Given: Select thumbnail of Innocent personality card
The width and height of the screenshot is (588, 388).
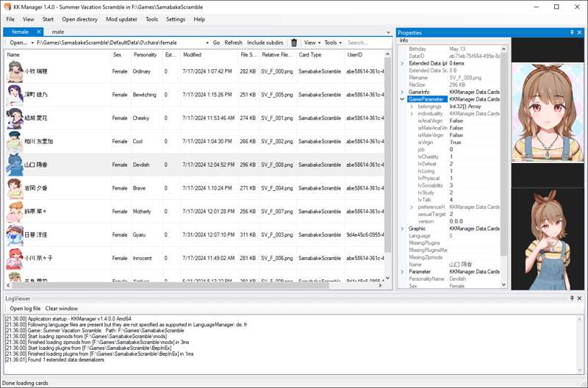Looking at the screenshot, I should pos(15,258).
